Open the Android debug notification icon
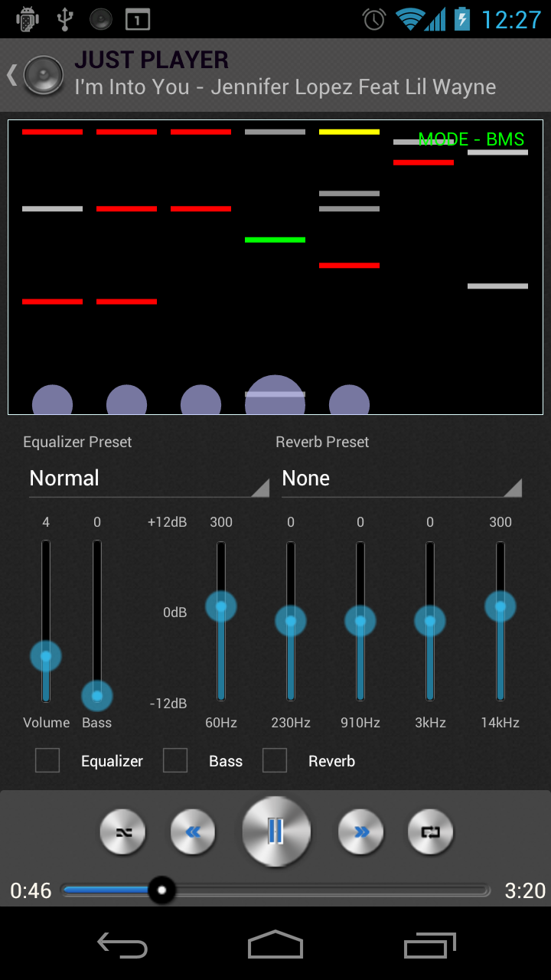The width and height of the screenshot is (551, 980). pos(28,19)
